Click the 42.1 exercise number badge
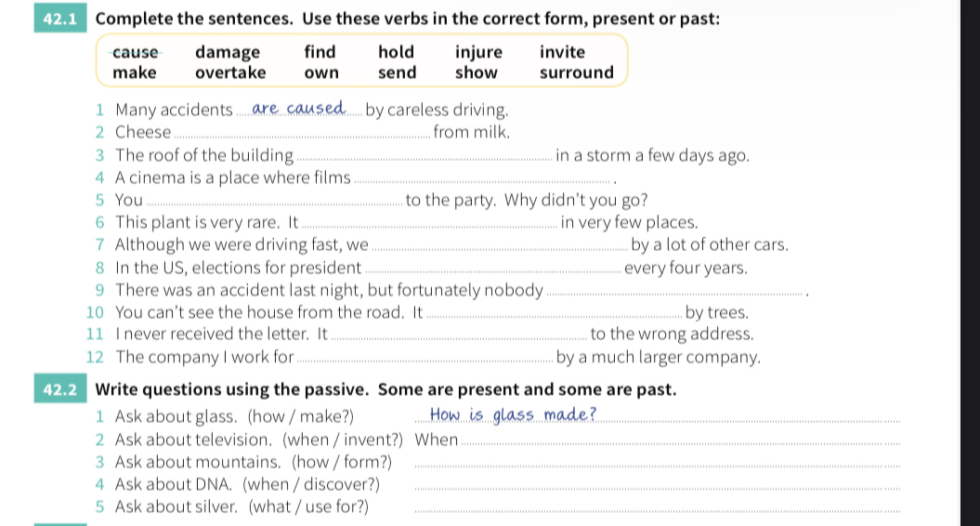This screenshot has height=526, width=980. click(60, 19)
